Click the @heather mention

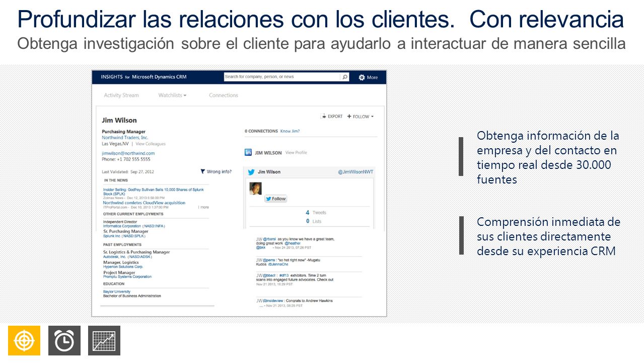293,244
